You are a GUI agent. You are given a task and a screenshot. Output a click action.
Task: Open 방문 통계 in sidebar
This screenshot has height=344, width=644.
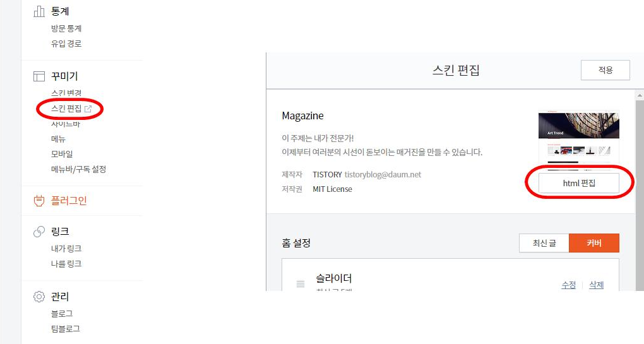(66, 28)
